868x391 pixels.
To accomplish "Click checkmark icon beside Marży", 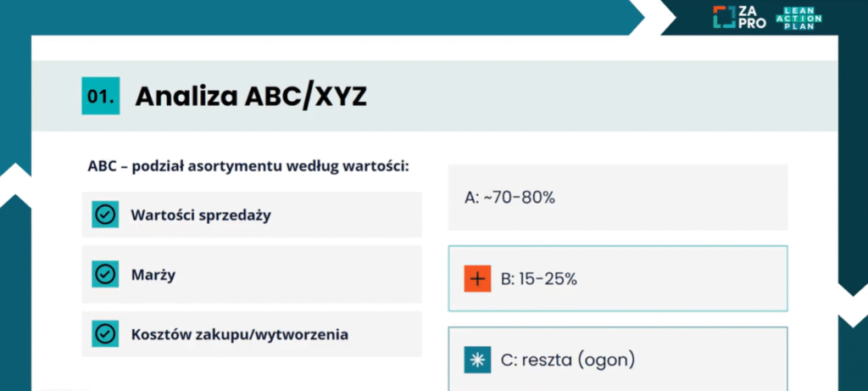I will (x=105, y=274).
